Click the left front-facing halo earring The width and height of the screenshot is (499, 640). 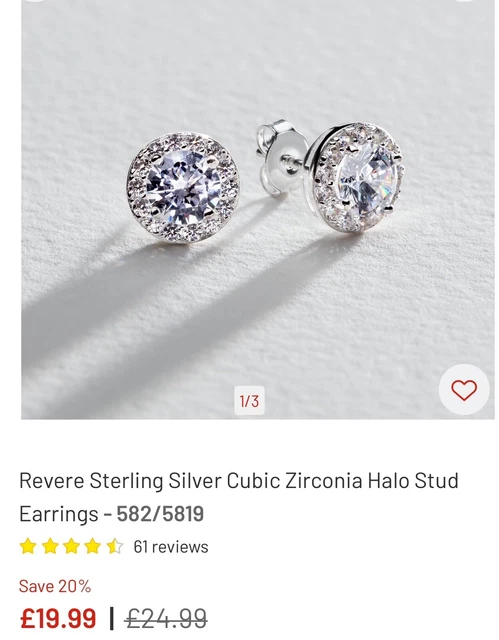[183, 187]
